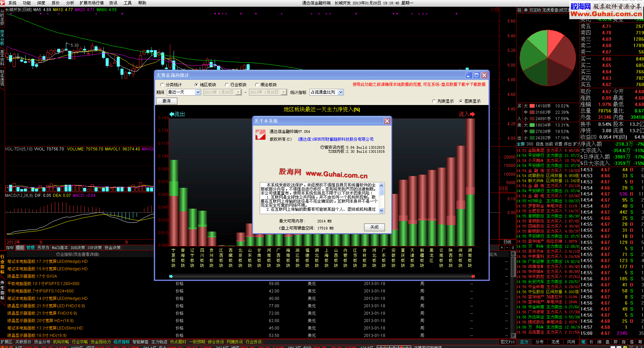
Task: Select the 筹 tab at bottom right
Action: (x=640, y=342)
